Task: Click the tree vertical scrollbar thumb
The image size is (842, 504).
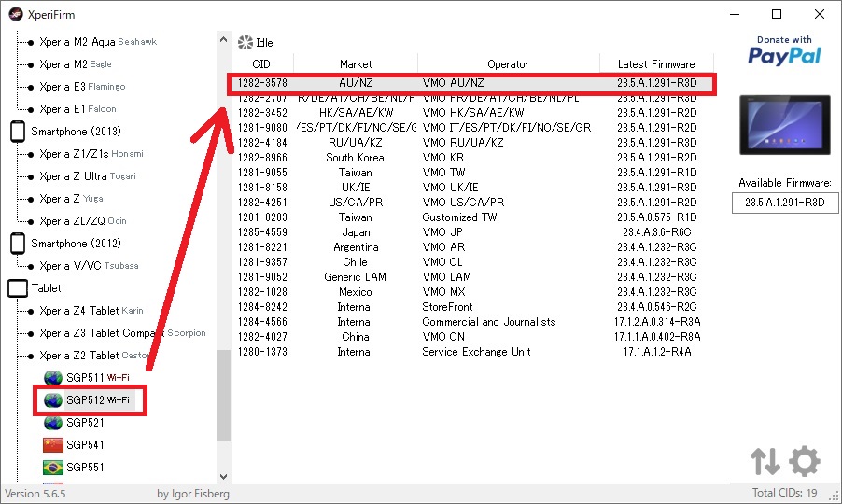Action: coord(223,395)
